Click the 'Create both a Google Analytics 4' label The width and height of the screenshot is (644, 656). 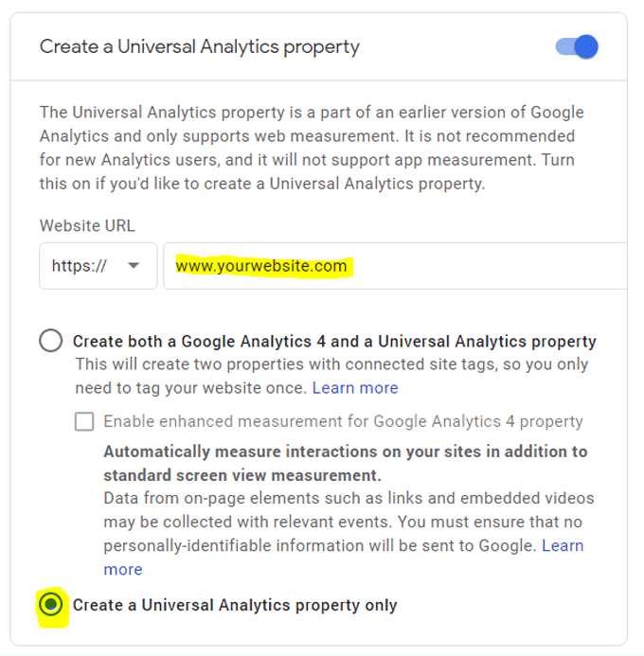click(334, 341)
